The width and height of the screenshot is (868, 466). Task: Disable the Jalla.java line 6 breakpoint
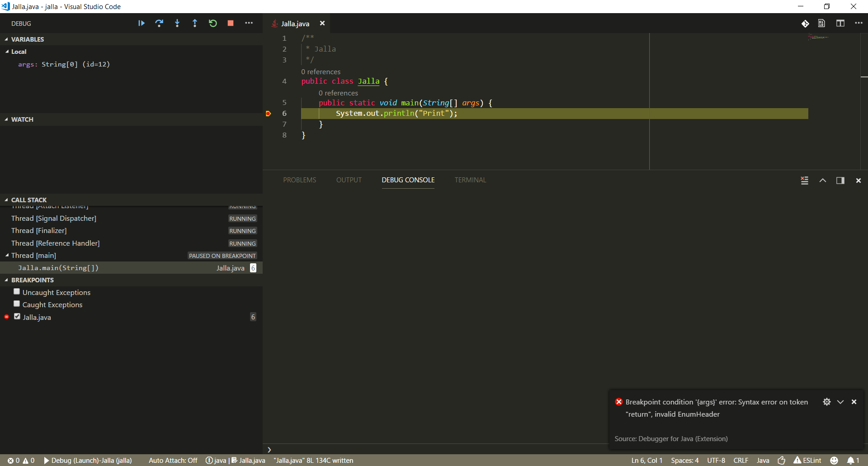tap(17, 316)
